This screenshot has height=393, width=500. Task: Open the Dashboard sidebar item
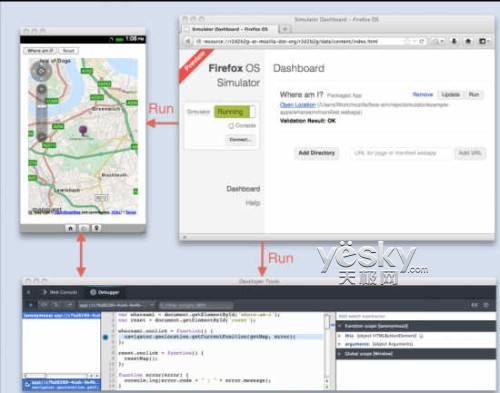[243, 189]
